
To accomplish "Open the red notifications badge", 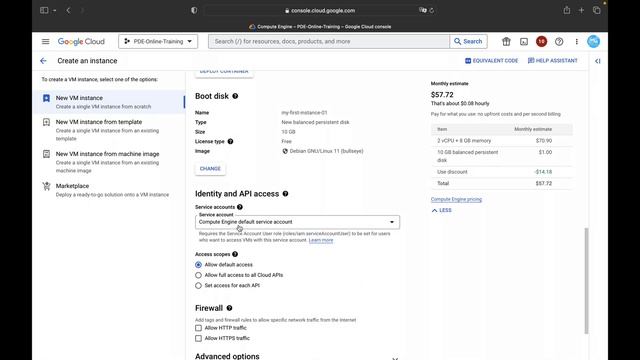I will pyautogui.click(x=541, y=41).
